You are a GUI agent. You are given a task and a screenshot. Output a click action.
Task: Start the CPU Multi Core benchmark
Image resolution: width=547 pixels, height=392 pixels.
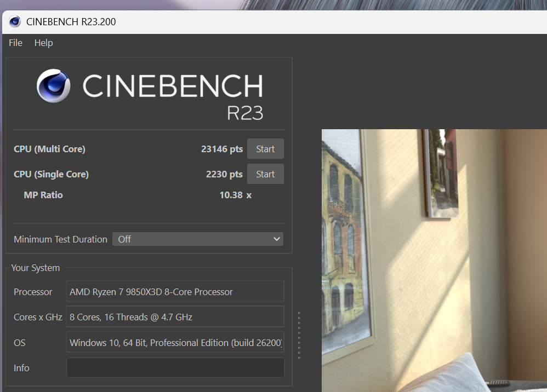[265, 148]
